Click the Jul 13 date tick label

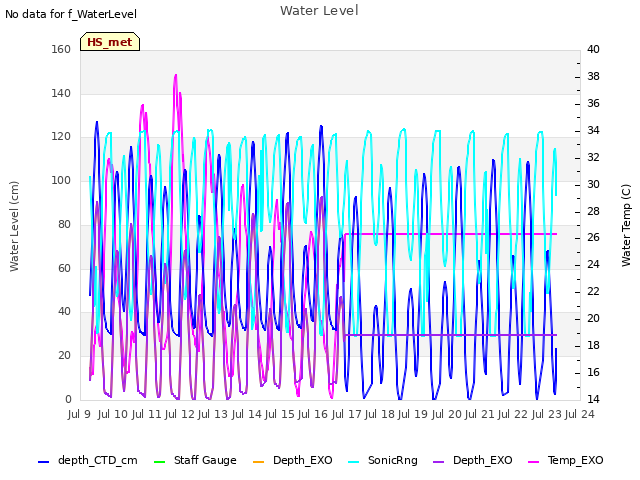(x=213, y=414)
